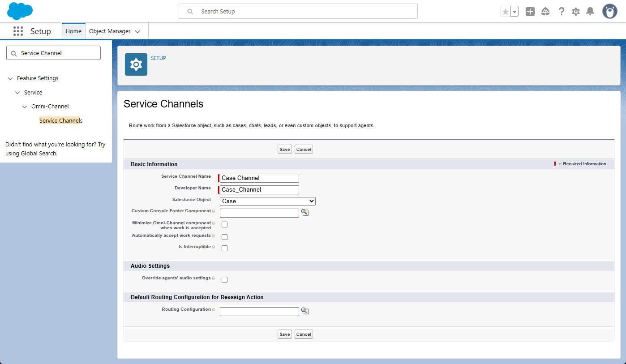Collapse the Feature Settings tree node
The width and height of the screenshot is (626, 364).
pyautogui.click(x=10, y=78)
